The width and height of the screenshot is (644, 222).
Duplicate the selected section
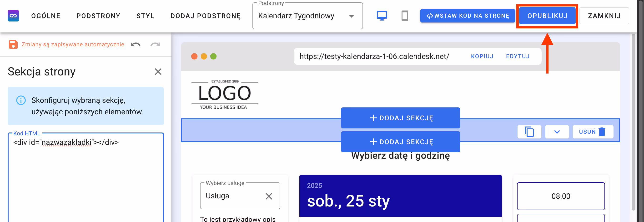(529, 132)
